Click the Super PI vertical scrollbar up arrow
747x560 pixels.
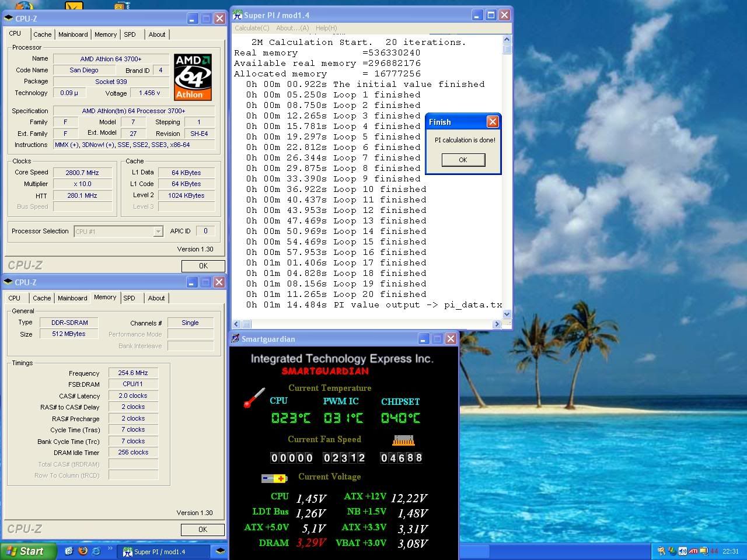[507, 40]
